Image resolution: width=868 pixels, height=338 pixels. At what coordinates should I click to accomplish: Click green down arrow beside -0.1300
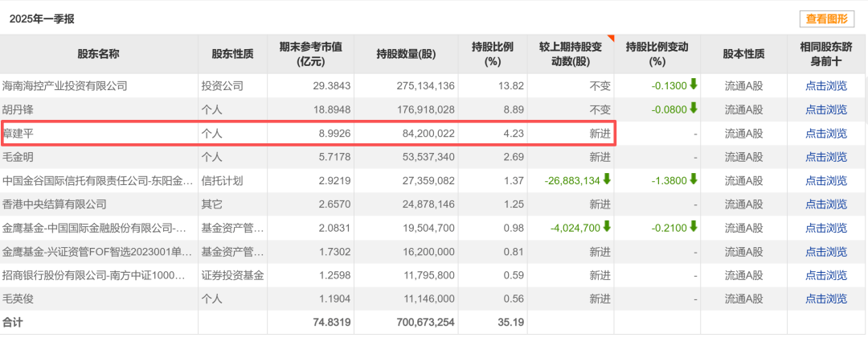(693, 84)
